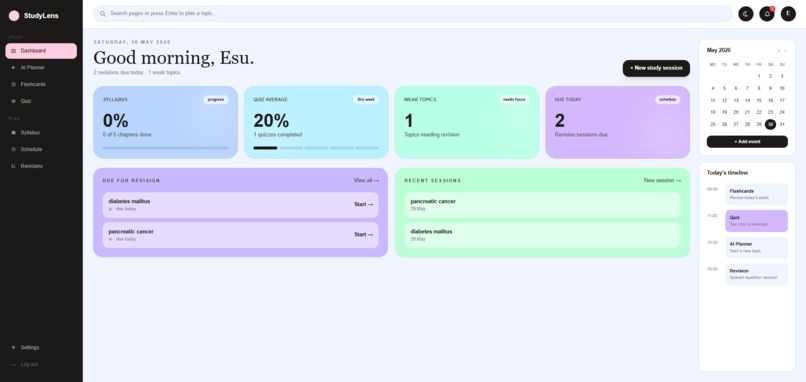Go to Flashcards in the sidebar

(x=41, y=84)
